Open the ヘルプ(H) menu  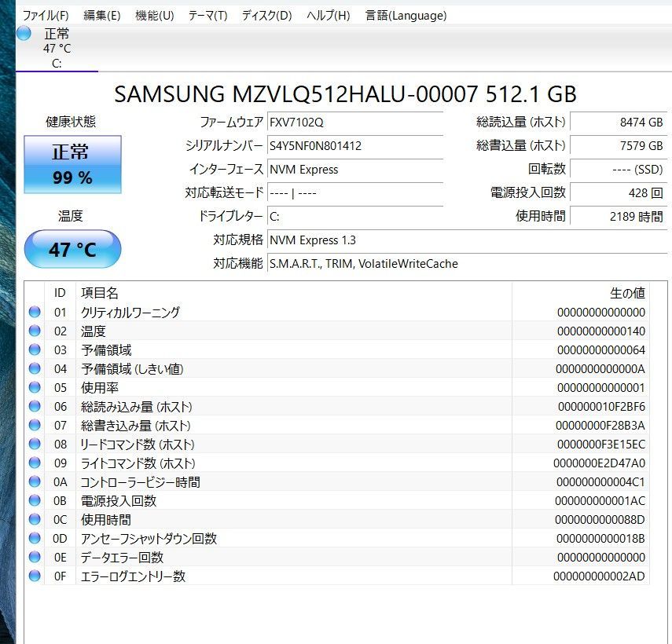[329, 16]
